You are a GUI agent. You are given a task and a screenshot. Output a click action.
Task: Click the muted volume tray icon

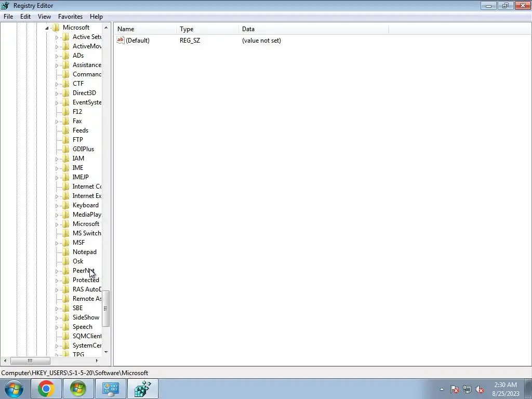(480, 389)
